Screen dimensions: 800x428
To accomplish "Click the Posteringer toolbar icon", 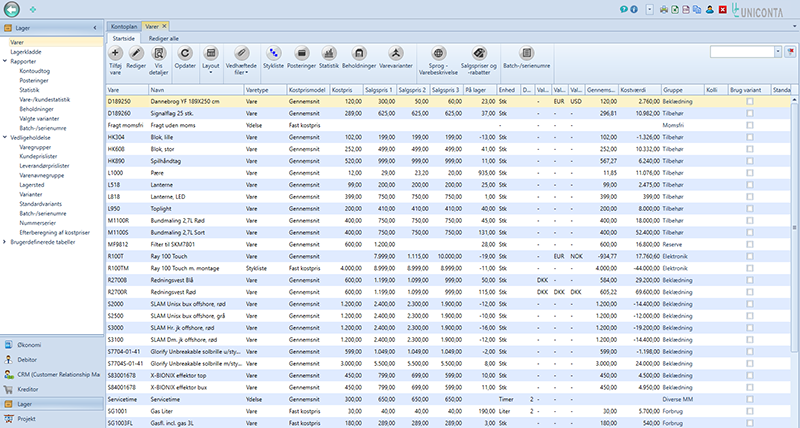I will tap(302, 53).
